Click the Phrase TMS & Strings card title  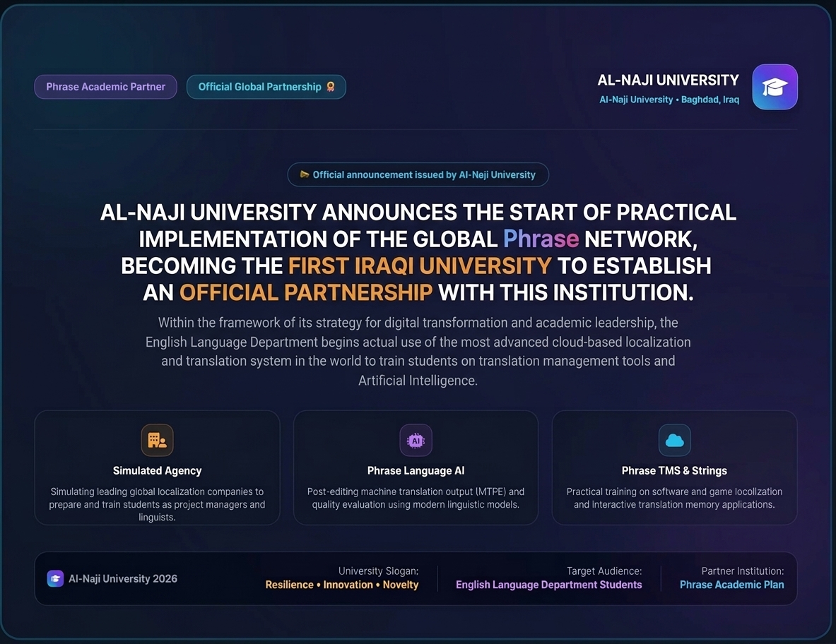(674, 471)
